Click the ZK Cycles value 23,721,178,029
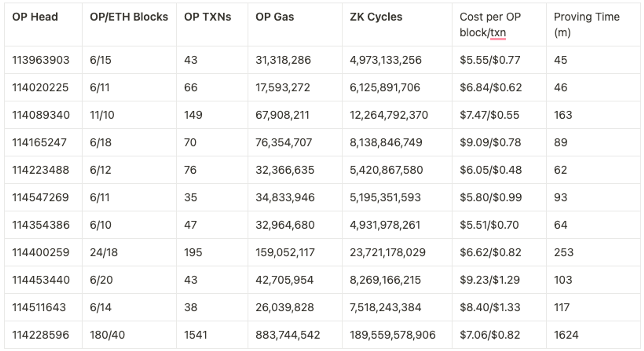Viewport: 644px width, 351px height. pyautogui.click(x=388, y=252)
